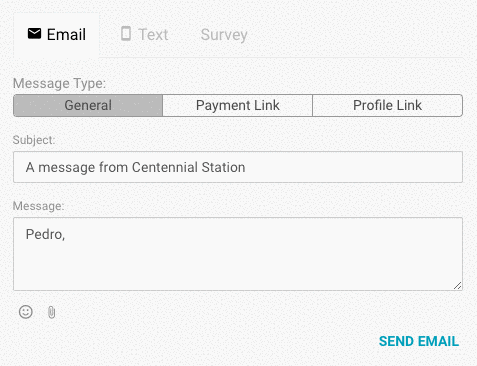The height and width of the screenshot is (366, 477).
Task: Send the email with SEND EMAIL
Action: (x=419, y=341)
